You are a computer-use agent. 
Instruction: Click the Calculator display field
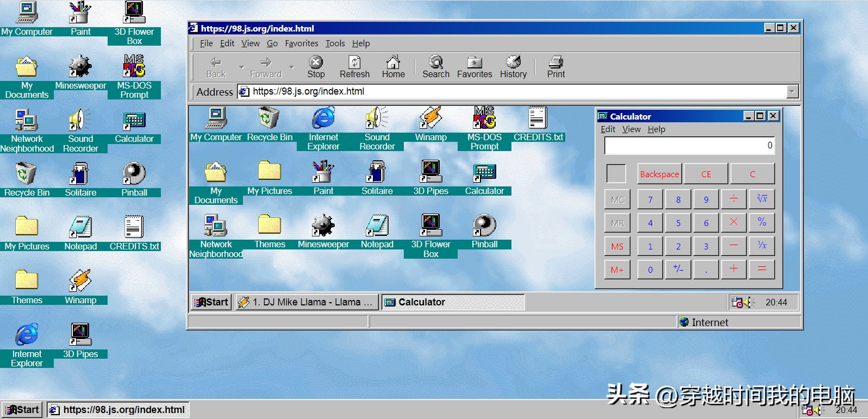690,146
